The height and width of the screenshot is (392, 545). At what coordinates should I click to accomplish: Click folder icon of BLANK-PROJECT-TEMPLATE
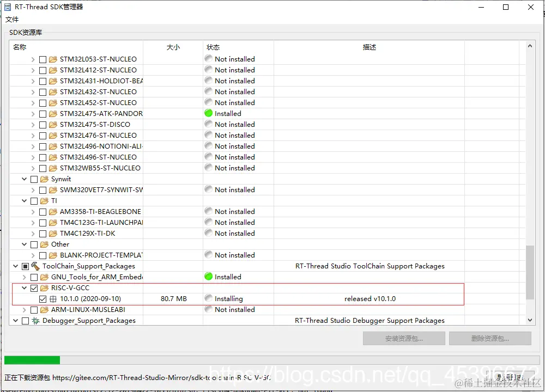point(53,255)
